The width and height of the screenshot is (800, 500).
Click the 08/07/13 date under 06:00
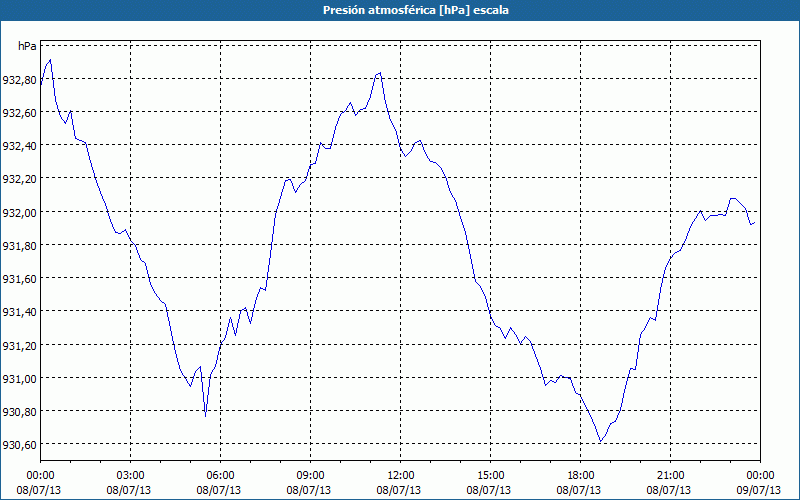(x=218, y=490)
